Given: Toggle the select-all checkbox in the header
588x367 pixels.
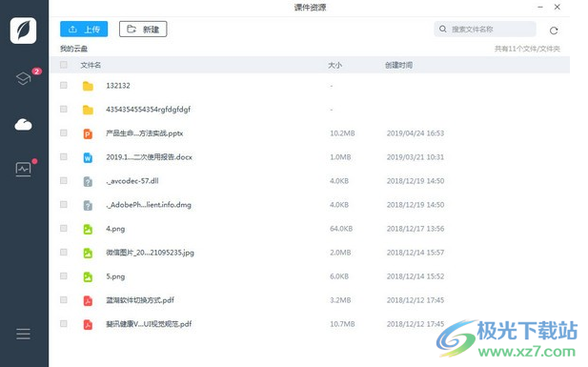Looking at the screenshot, I should click(64, 65).
